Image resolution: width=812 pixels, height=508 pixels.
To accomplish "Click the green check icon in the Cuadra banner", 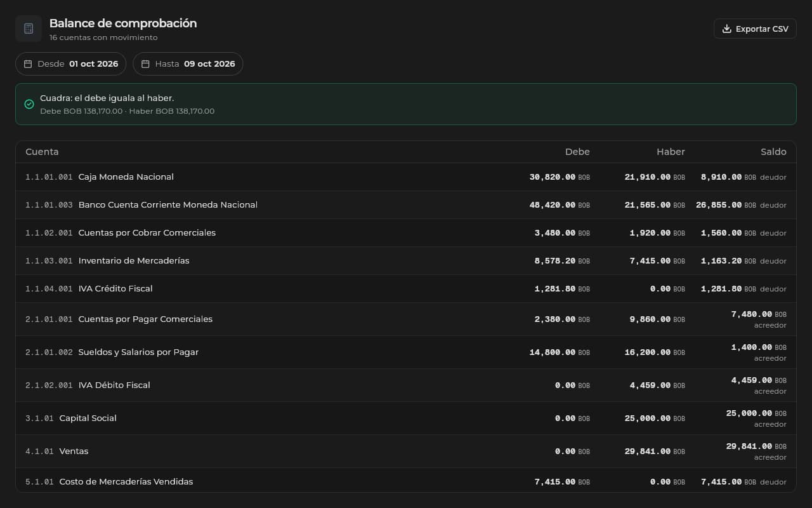I will pos(29,104).
